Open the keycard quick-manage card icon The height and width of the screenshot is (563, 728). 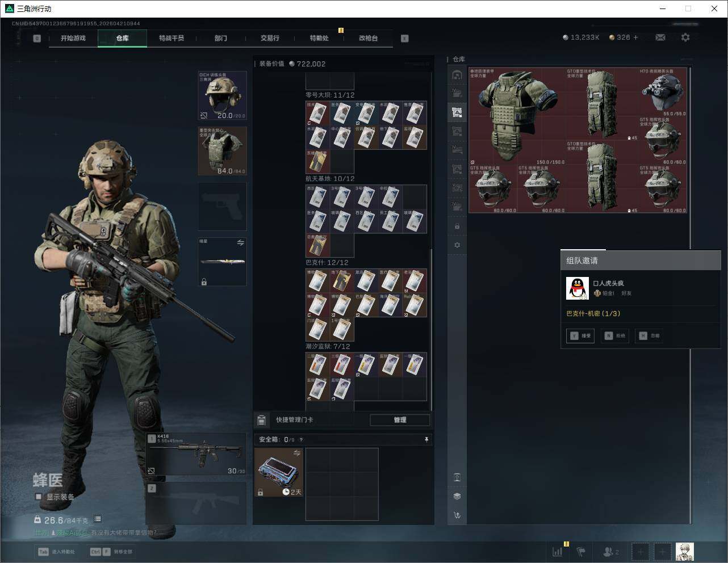pyautogui.click(x=262, y=420)
